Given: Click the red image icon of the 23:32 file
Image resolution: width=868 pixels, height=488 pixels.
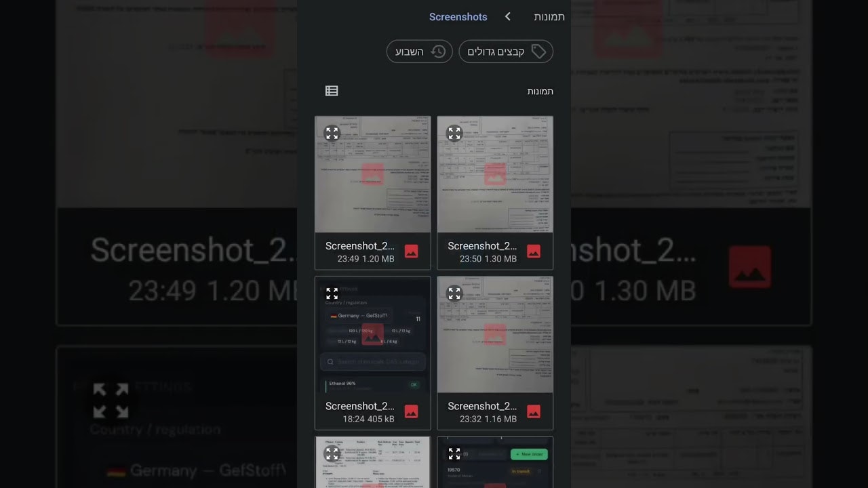Looking at the screenshot, I should click(534, 411).
